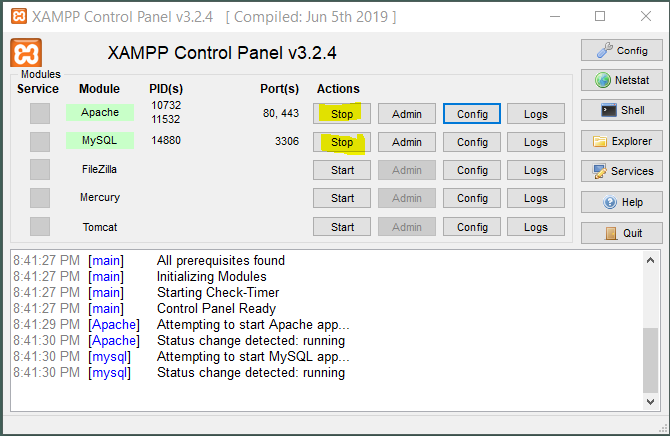Click the log scrollbar up arrow

(650, 260)
